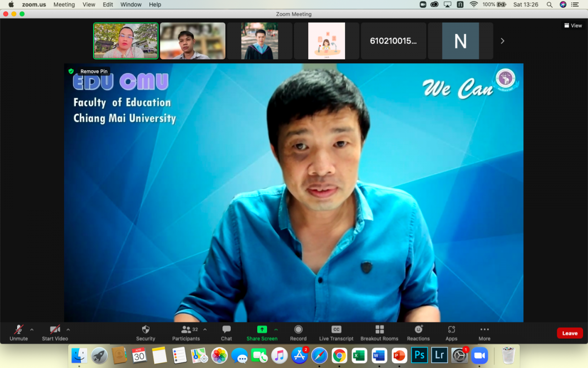This screenshot has width=588, height=368.
Task: Unmute the microphone
Action: [19, 333]
